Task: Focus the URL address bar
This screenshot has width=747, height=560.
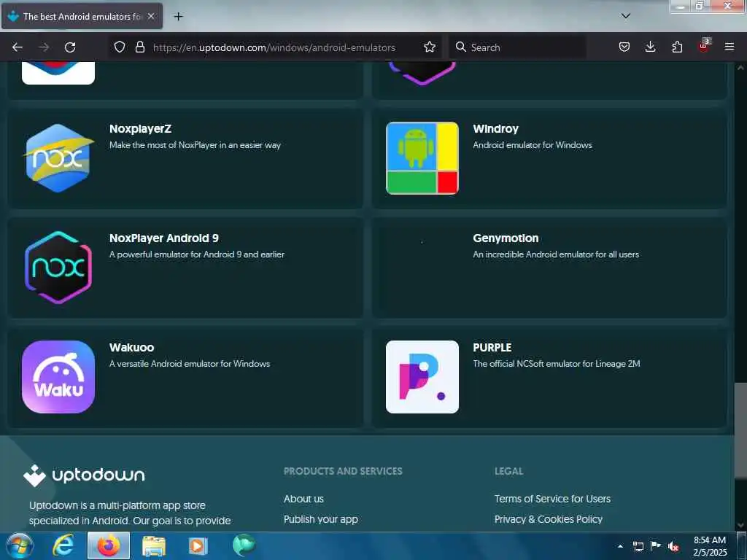Action: click(x=274, y=47)
